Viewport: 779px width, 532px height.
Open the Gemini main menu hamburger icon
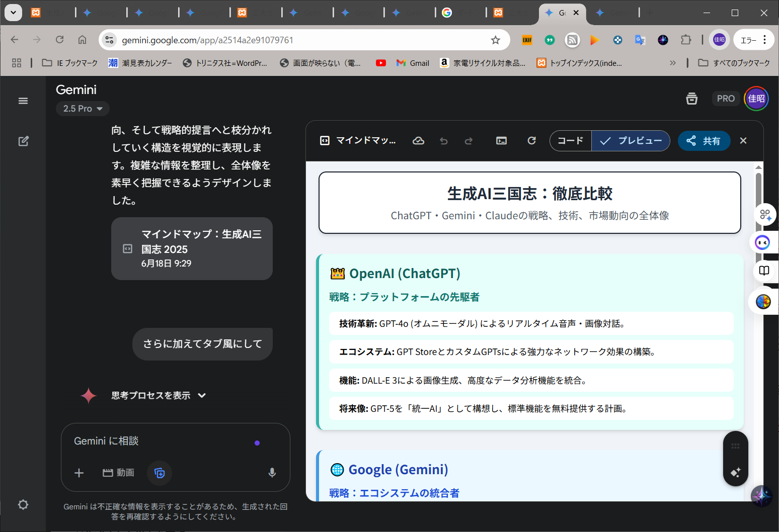pos(23,101)
